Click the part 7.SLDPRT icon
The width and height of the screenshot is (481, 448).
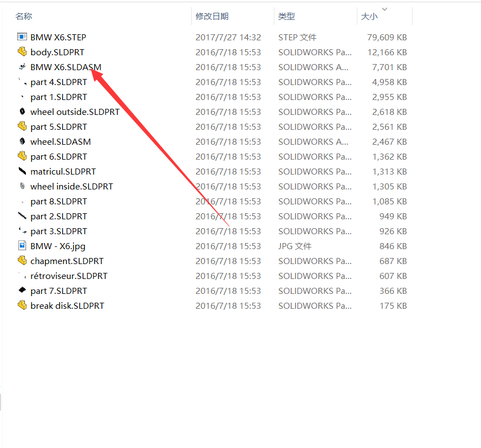pyautogui.click(x=22, y=290)
